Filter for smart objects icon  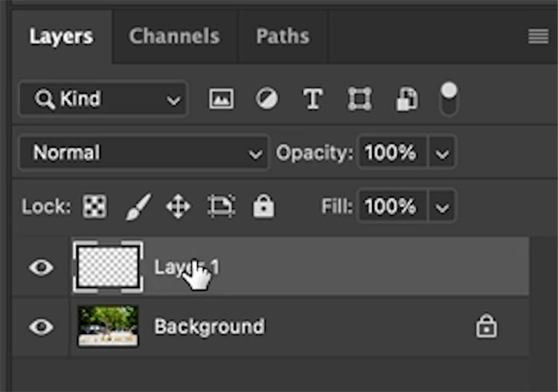click(x=407, y=98)
